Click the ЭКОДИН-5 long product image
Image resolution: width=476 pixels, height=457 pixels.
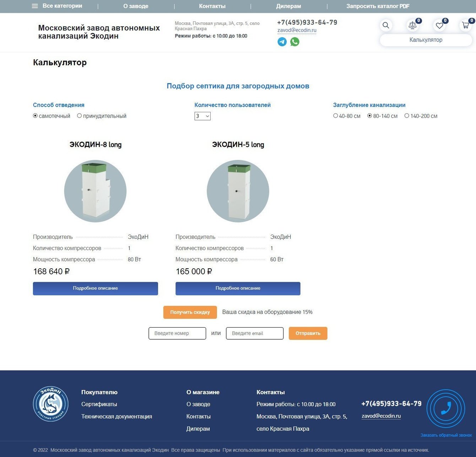[x=238, y=191]
